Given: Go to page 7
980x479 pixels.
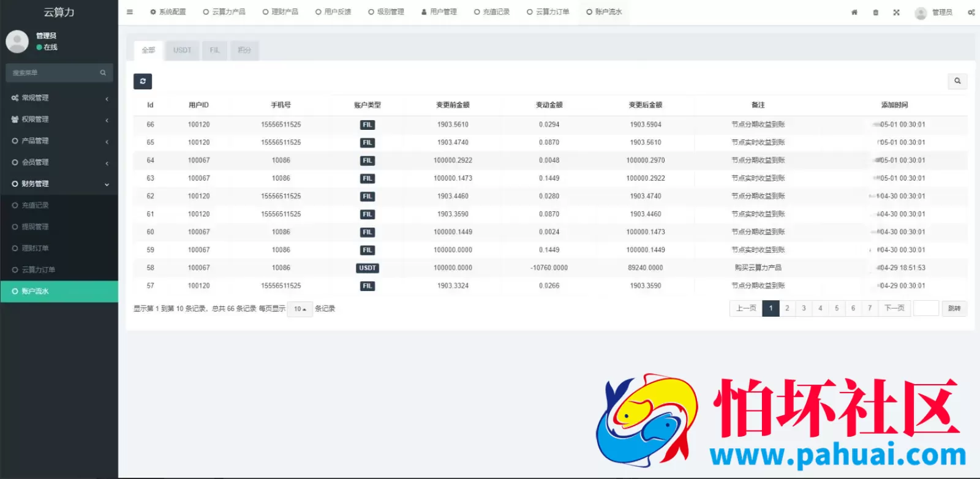Looking at the screenshot, I should pos(870,309).
